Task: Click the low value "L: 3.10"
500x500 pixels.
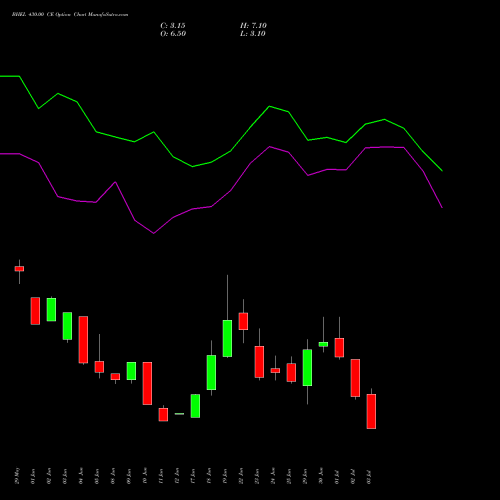Action: pyautogui.click(x=253, y=34)
